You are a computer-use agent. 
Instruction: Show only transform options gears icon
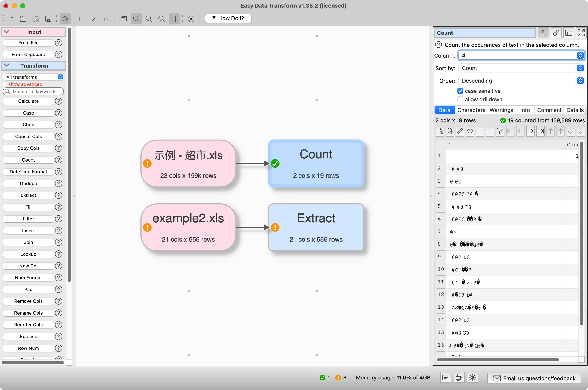(556, 33)
